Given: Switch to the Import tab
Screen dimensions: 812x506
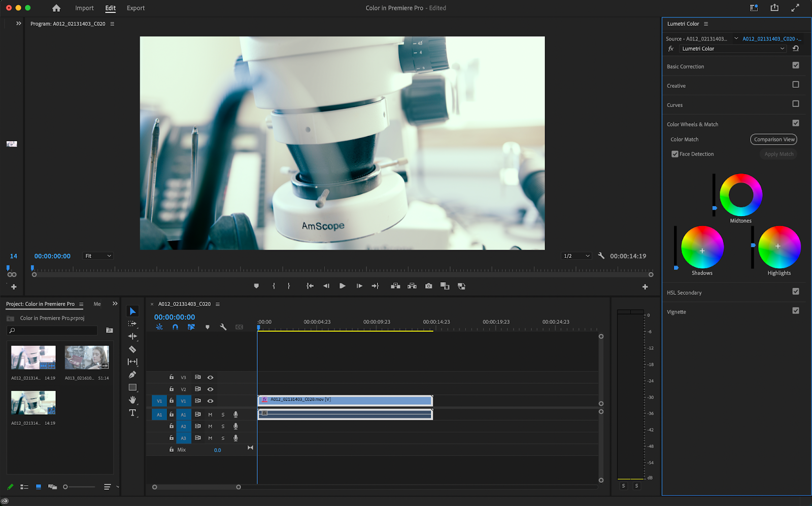Looking at the screenshot, I should click(x=84, y=8).
